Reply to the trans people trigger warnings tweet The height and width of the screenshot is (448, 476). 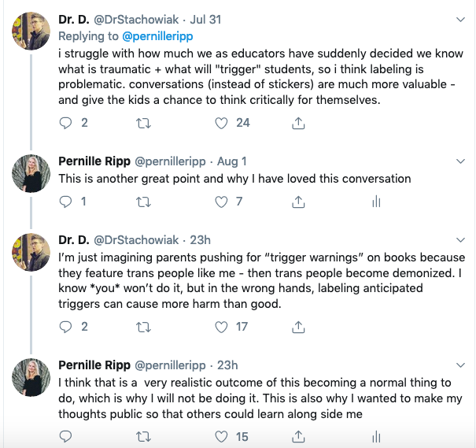pyautogui.click(x=66, y=327)
